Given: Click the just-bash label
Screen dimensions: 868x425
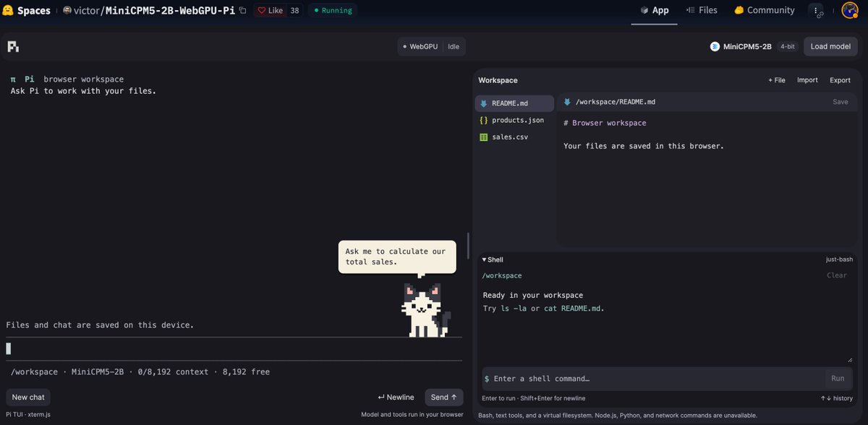Looking at the screenshot, I should (x=840, y=259).
